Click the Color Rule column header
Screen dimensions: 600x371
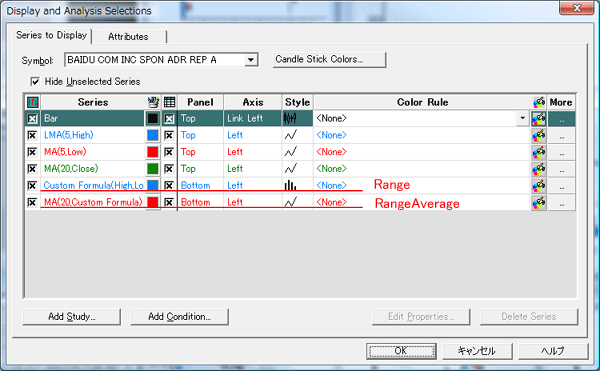pos(422,102)
